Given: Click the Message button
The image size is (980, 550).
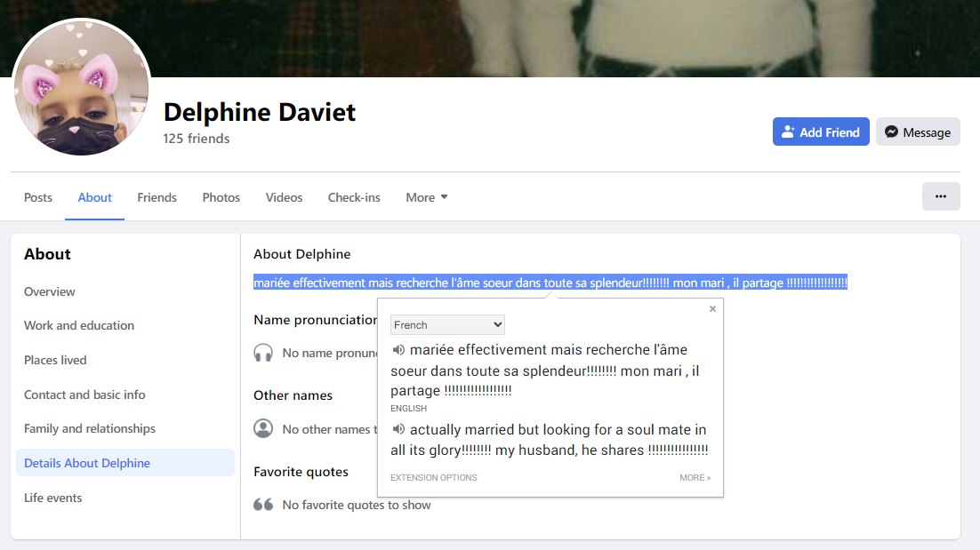Looking at the screenshot, I should 918,132.
